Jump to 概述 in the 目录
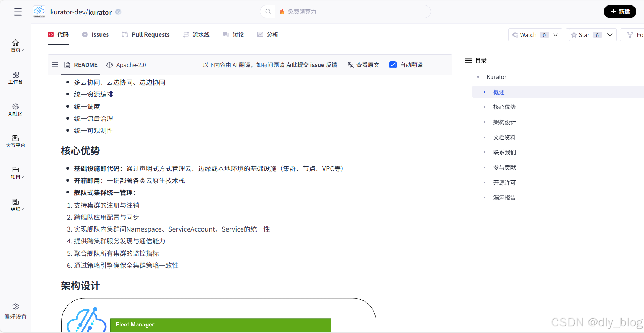Viewport: 644px width, 333px height. [499, 92]
